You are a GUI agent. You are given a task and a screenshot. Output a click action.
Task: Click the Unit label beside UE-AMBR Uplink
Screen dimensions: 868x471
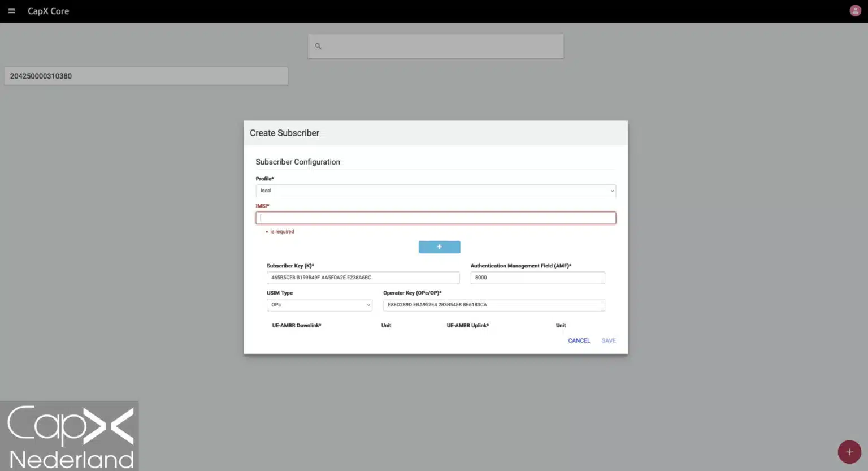[561, 325]
